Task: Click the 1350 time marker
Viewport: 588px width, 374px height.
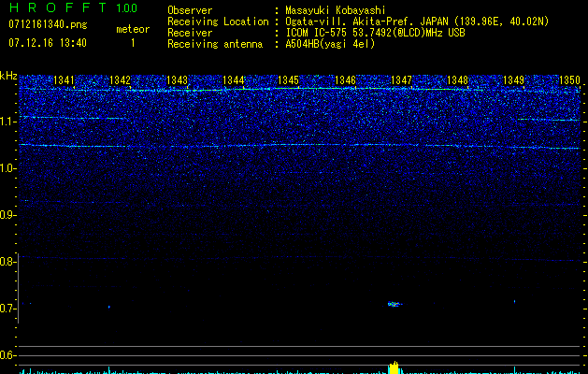Action: [569, 80]
